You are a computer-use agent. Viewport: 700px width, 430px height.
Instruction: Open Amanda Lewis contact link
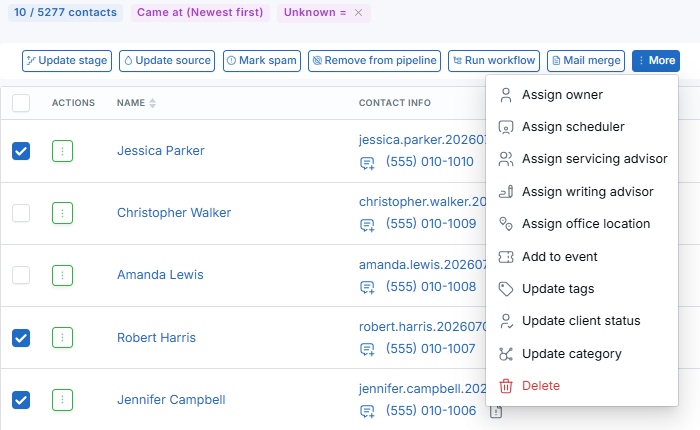[x=160, y=275]
